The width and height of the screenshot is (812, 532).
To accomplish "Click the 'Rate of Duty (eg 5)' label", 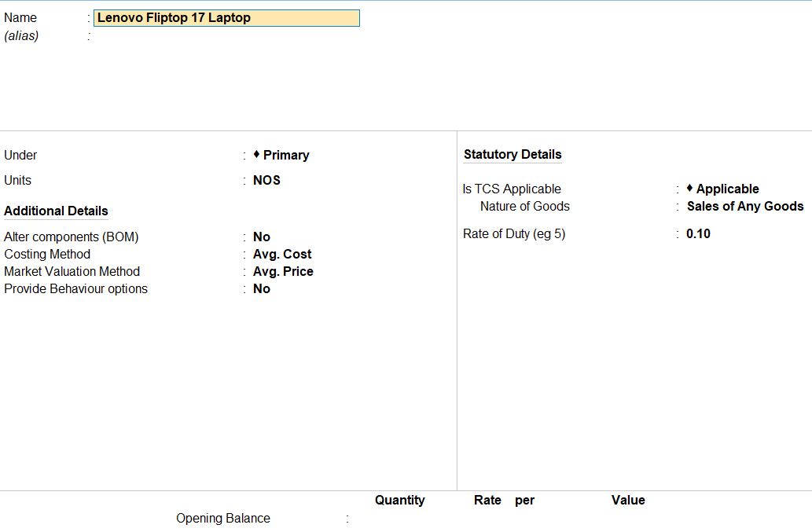I will 514,234.
